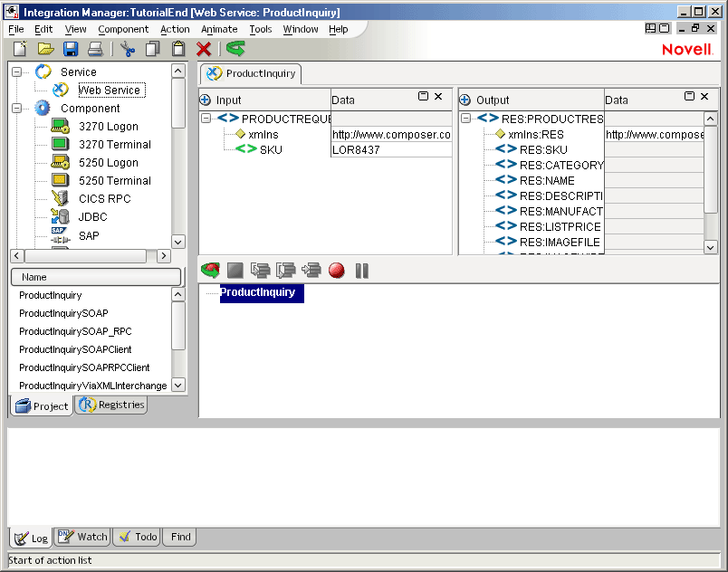728x572 pixels.
Task: Click the Copy toolbar icon
Action: click(x=153, y=49)
